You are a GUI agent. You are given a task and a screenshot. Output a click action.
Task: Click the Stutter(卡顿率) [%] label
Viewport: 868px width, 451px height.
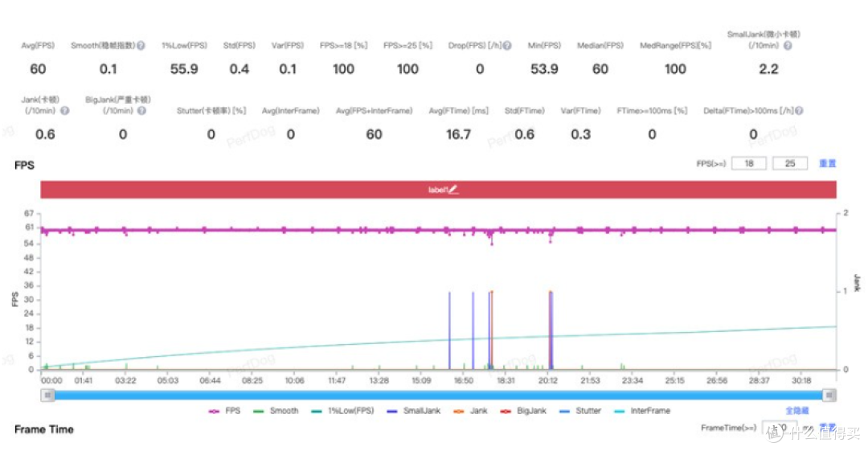coord(211,111)
